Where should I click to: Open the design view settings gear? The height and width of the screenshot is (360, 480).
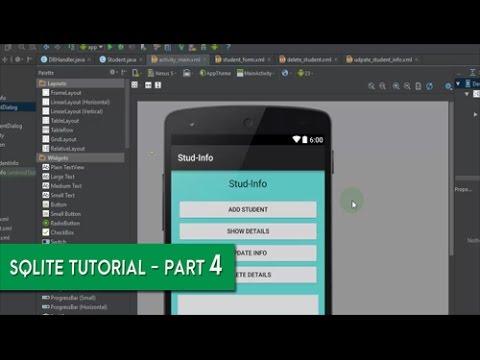pyautogui.click(x=449, y=87)
